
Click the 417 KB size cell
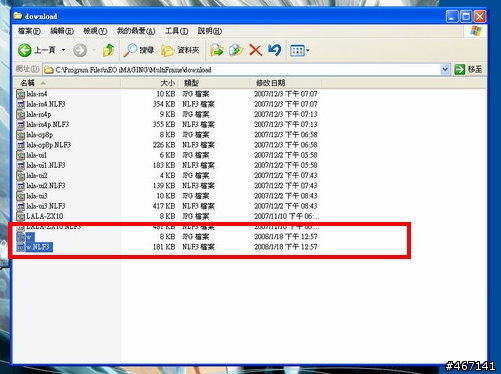coord(164,206)
